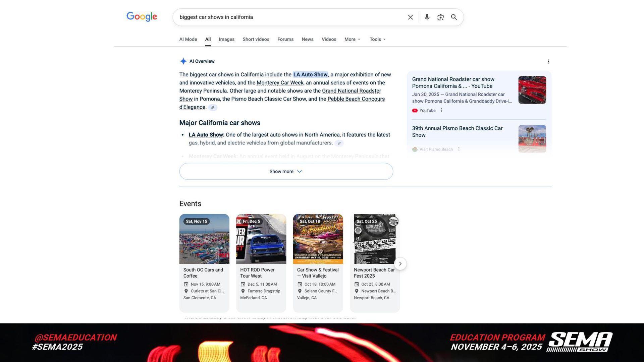The image size is (644, 362).
Task: Open the Monterey Car Week link
Action: pos(280,83)
